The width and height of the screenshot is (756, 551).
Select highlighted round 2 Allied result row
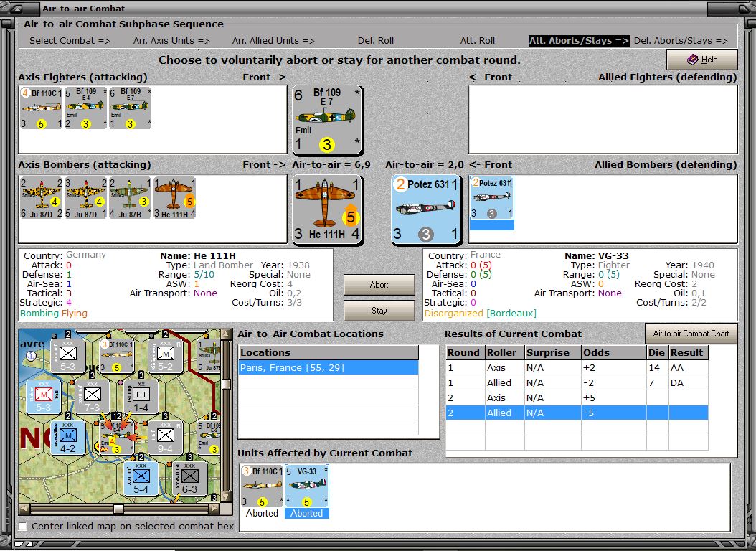pyautogui.click(x=577, y=413)
